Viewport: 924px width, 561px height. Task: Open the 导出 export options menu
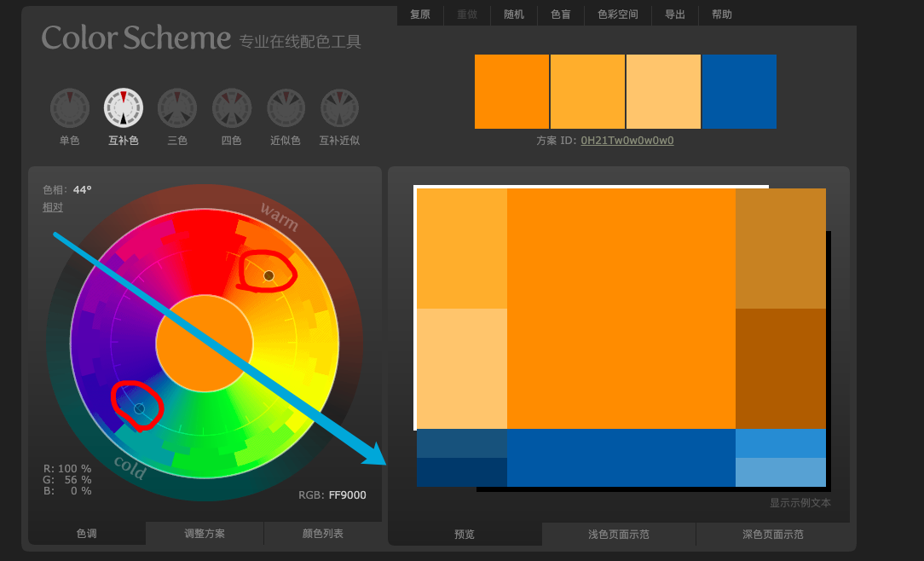pyautogui.click(x=674, y=14)
